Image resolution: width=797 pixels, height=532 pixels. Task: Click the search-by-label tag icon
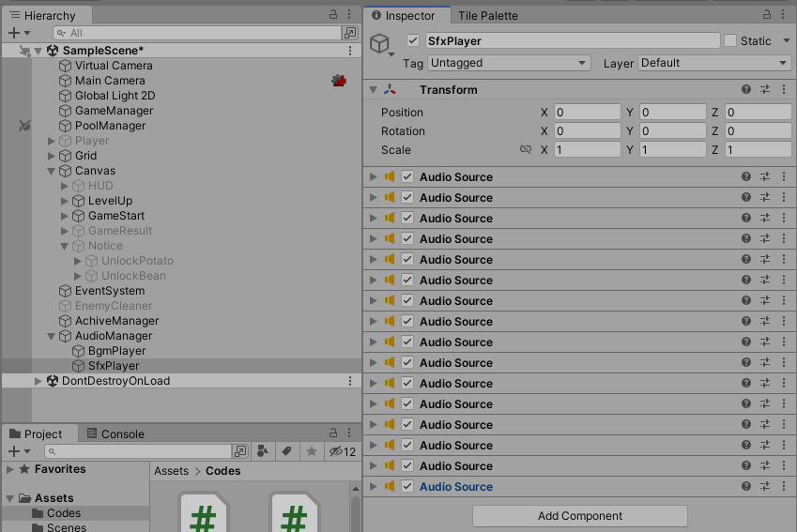(286, 451)
